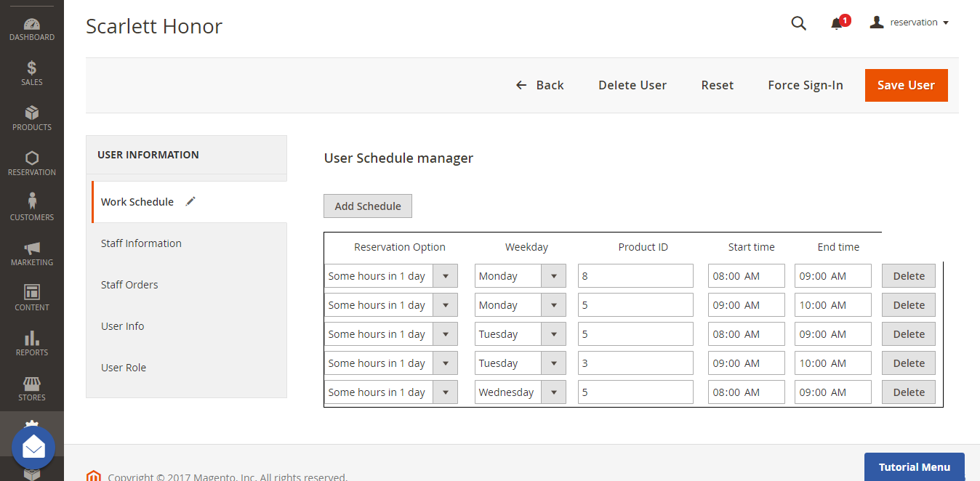The width and height of the screenshot is (980, 481).
Task: Delete the Tuesday 08:00 AM schedule row
Action: click(x=909, y=334)
